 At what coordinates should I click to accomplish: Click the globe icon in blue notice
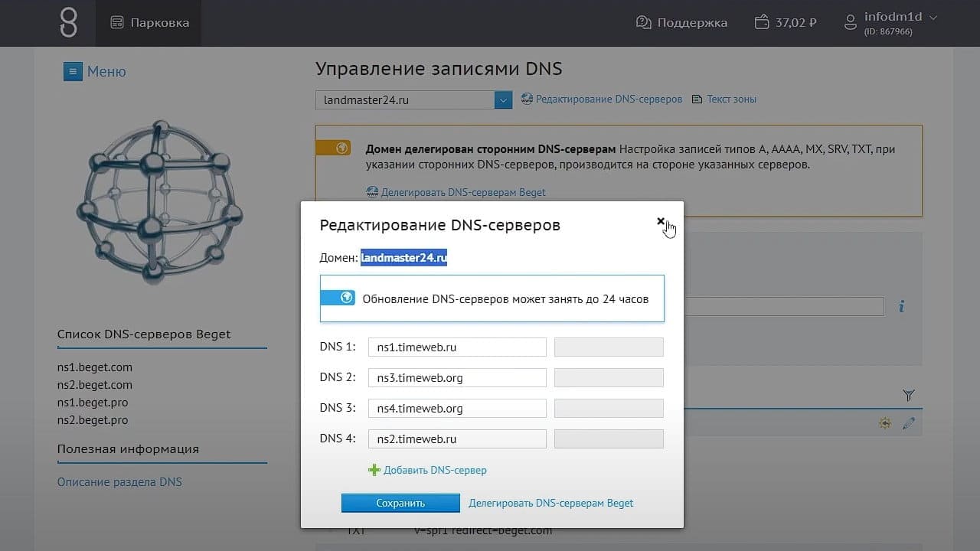coord(346,298)
